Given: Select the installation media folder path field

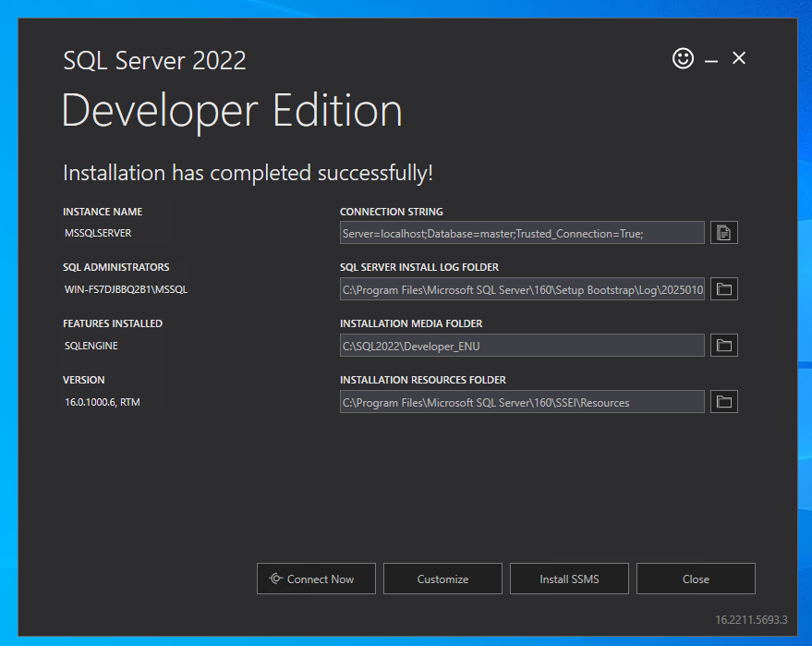Looking at the screenshot, I should (x=522, y=345).
